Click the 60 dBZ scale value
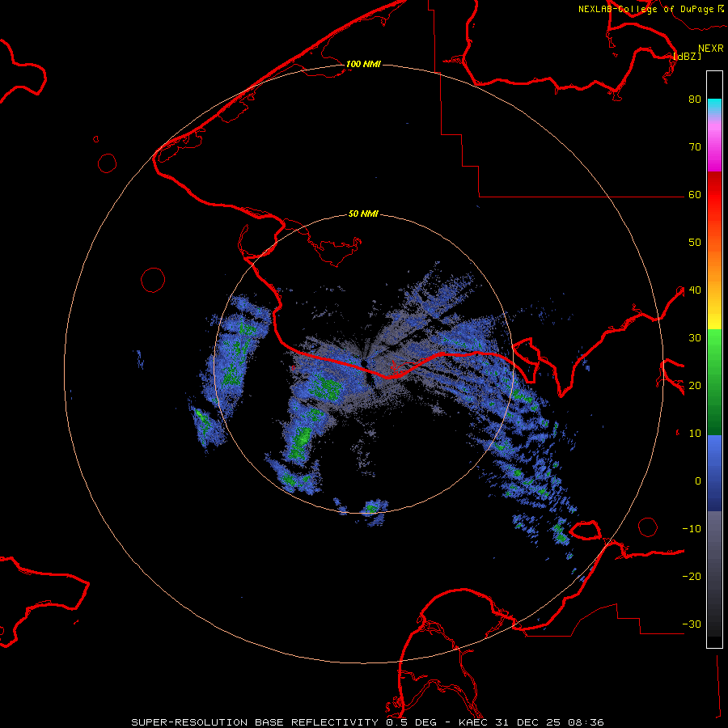The width and height of the screenshot is (728, 728). coord(695,194)
